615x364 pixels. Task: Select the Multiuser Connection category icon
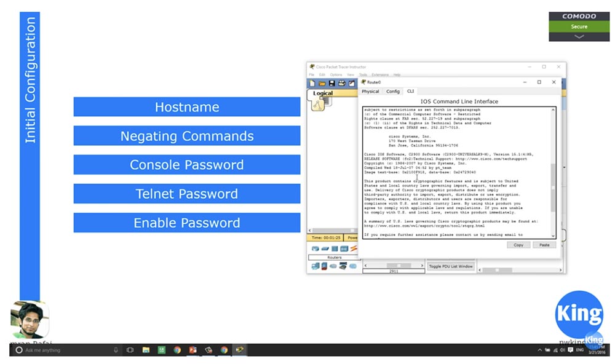(x=353, y=266)
